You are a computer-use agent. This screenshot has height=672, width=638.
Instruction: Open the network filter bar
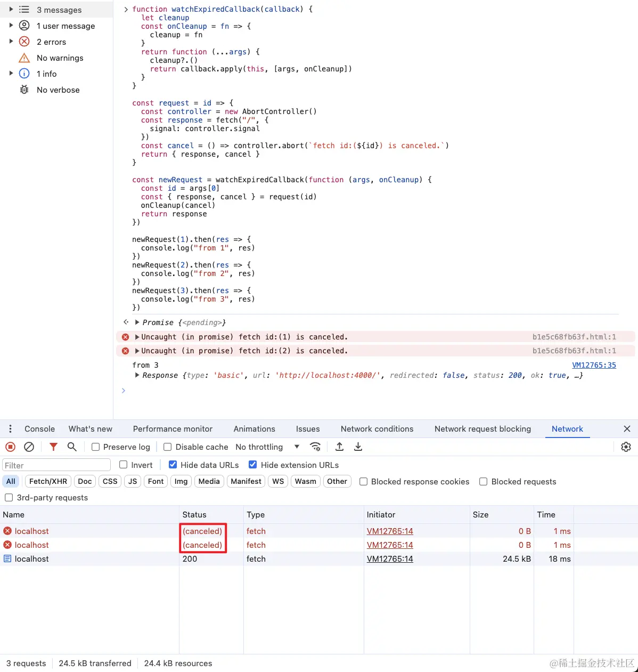(x=53, y=447)
